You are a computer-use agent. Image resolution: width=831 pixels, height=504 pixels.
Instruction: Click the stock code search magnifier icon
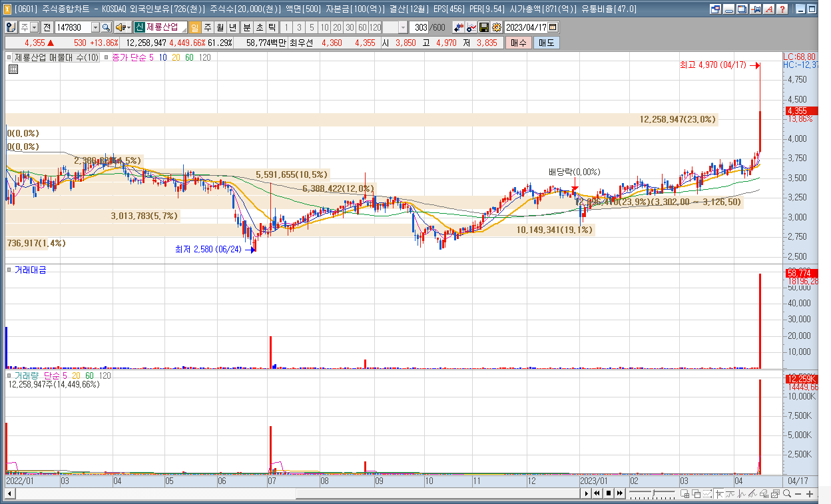(106, 27)
